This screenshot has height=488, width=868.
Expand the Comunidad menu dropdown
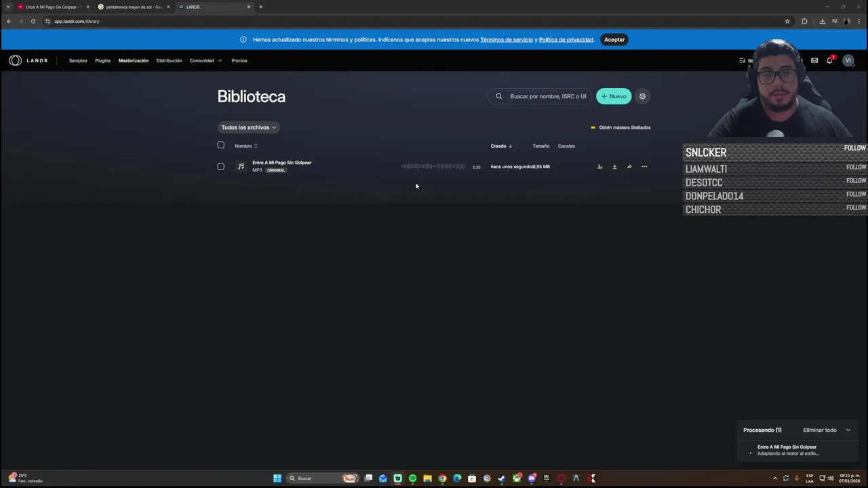[x=205, y=60]
